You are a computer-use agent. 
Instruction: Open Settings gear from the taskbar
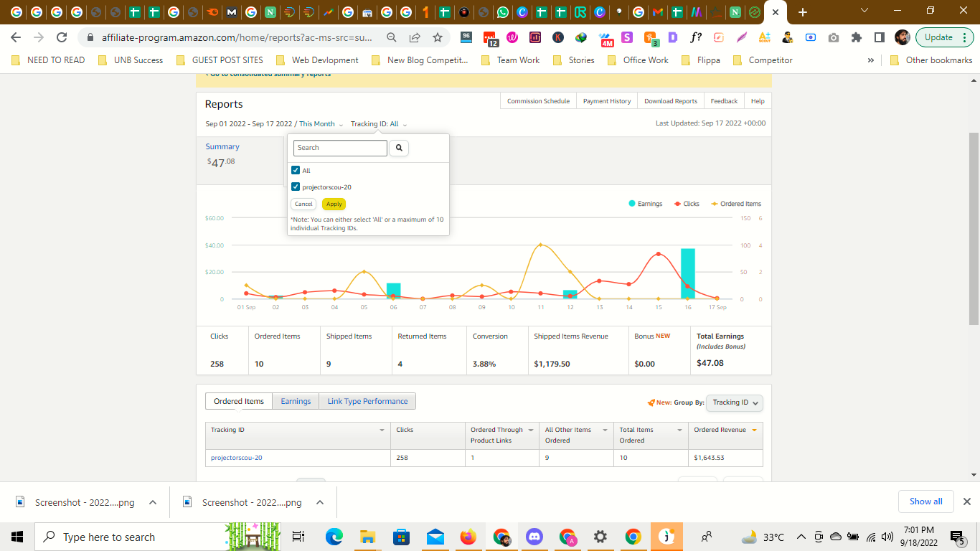(600, 537)
